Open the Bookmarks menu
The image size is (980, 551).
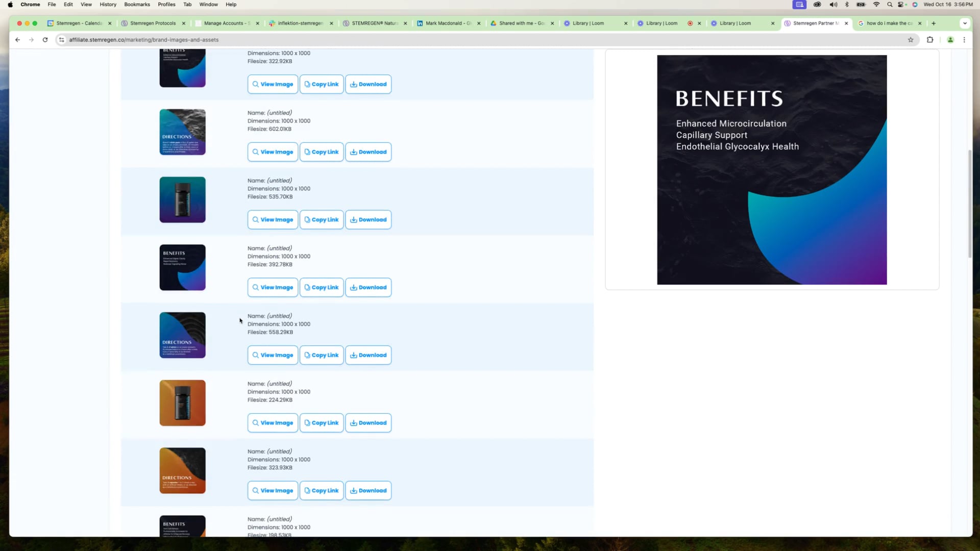[x=136, y=4]
